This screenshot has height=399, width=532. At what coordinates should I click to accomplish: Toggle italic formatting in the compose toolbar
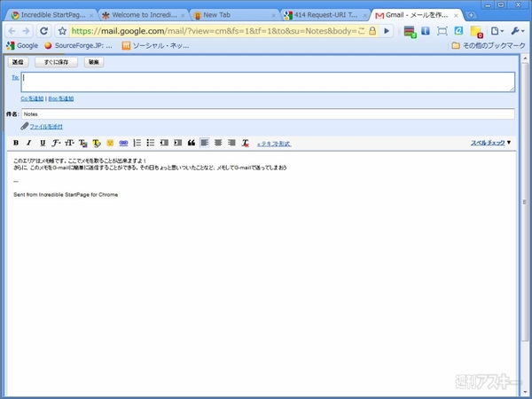tap(29, 143)
